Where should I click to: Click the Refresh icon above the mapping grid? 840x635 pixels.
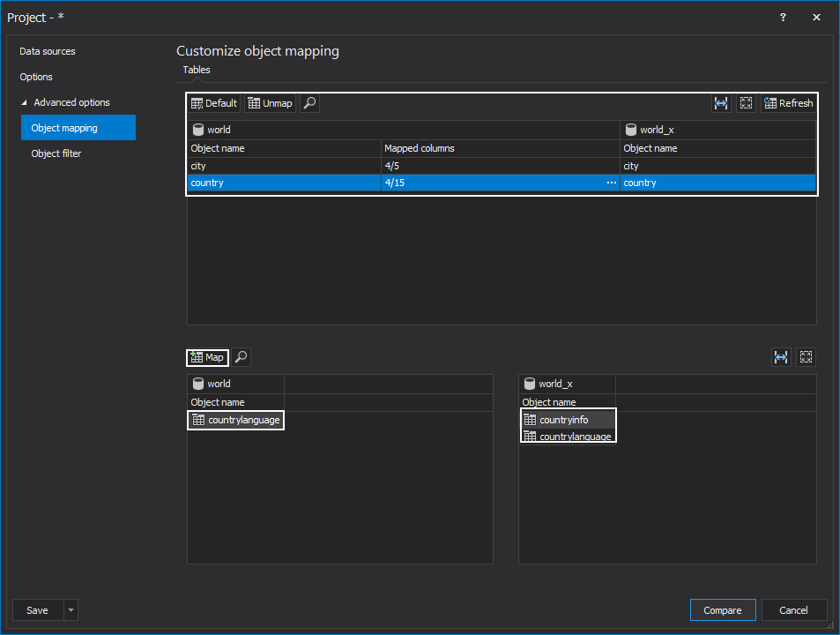[787, 103]
